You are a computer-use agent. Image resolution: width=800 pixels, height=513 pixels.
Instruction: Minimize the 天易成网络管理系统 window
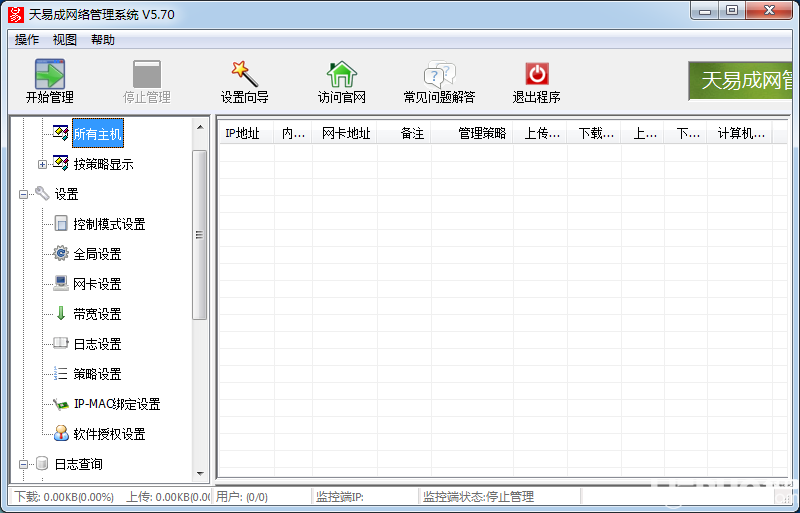click(706, 11)
